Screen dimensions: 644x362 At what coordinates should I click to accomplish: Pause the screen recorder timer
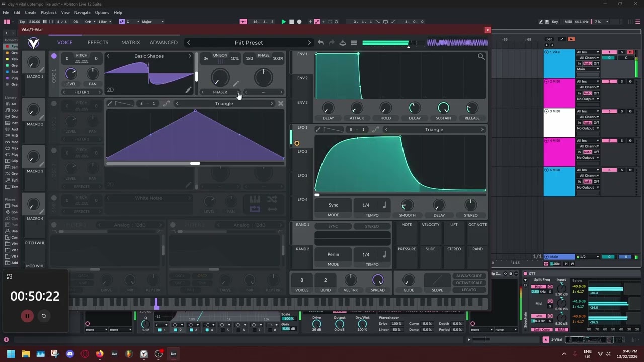click(x=27, y=316)
